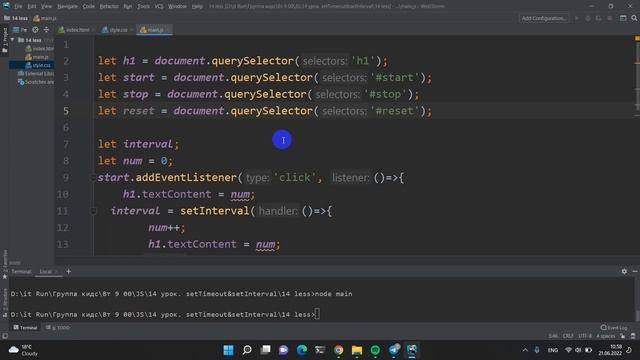
Task: Open File Explorer from taskbar
Action: point(357,350)
